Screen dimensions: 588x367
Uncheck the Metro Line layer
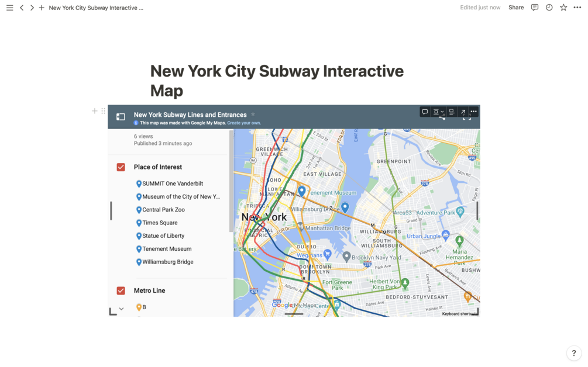point(121,290)
